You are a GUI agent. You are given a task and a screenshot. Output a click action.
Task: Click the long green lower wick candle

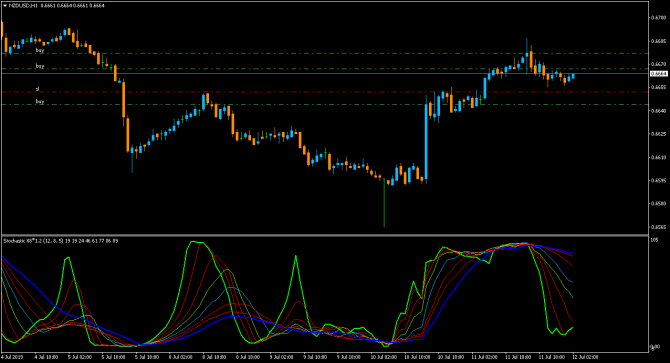tap(384, 202)
